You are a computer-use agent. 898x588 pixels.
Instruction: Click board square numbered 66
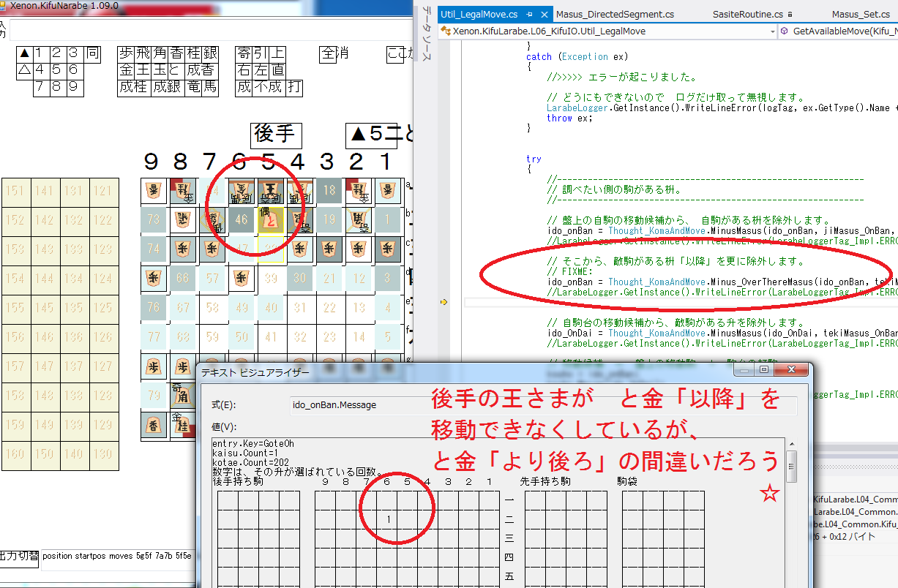tap(182, 279)
